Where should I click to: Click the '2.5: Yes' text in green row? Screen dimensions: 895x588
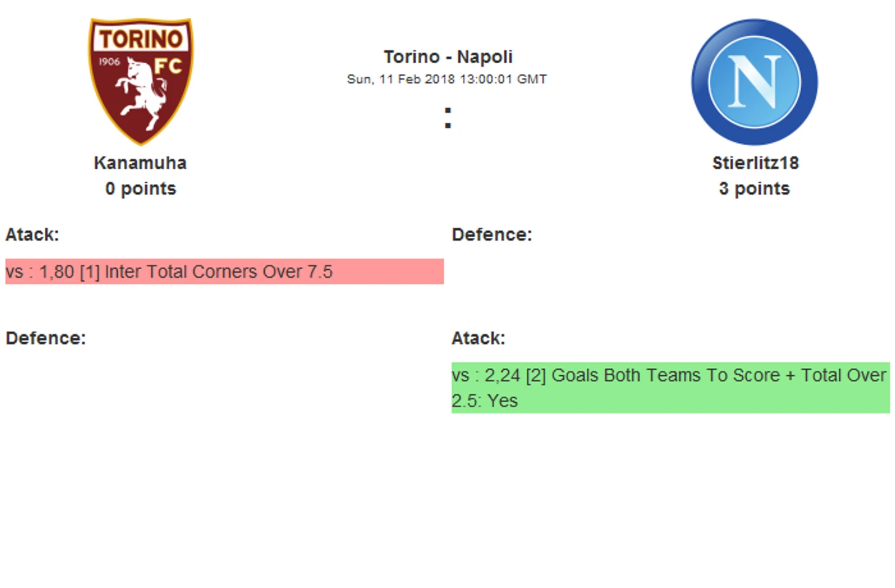tap(484, 401)
